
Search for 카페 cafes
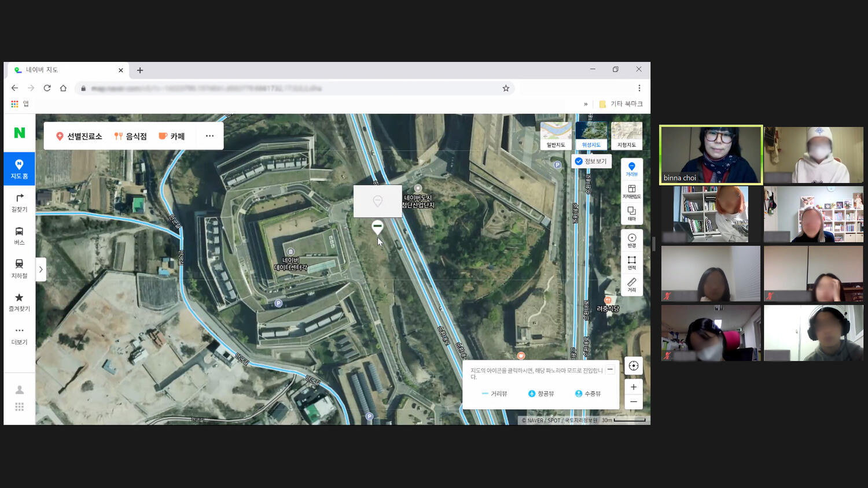tap(172, 136)
